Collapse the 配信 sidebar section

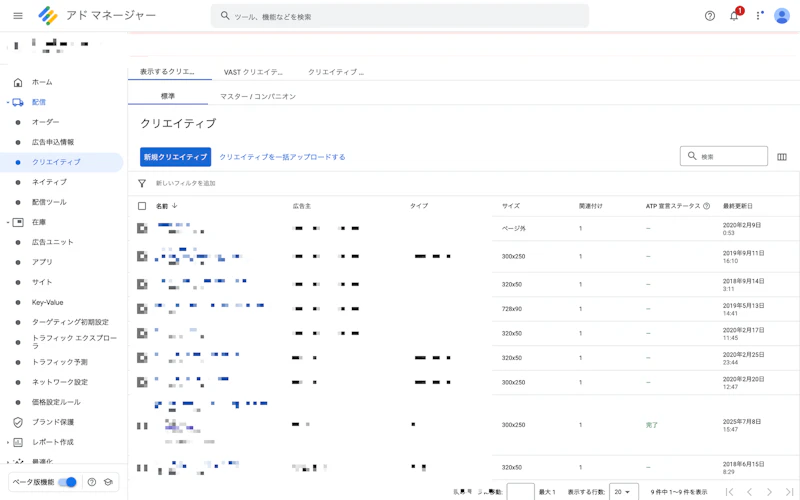click(x=8, y=103)
